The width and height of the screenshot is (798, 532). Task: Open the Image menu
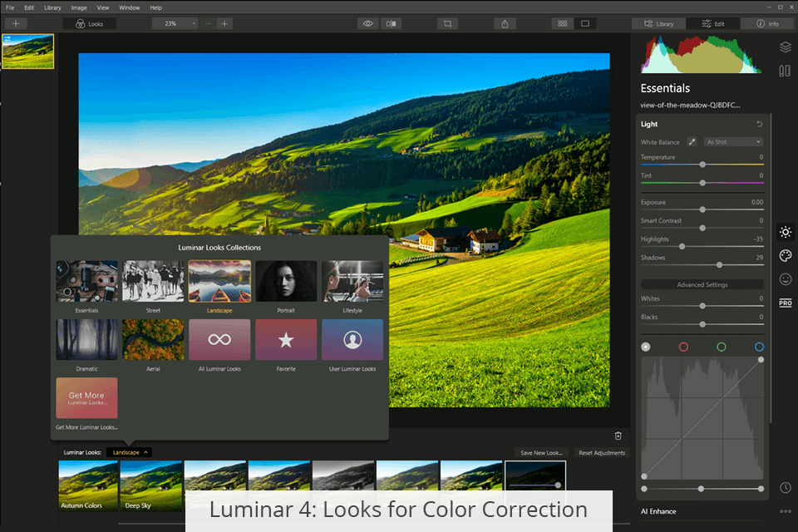point(79,7)
